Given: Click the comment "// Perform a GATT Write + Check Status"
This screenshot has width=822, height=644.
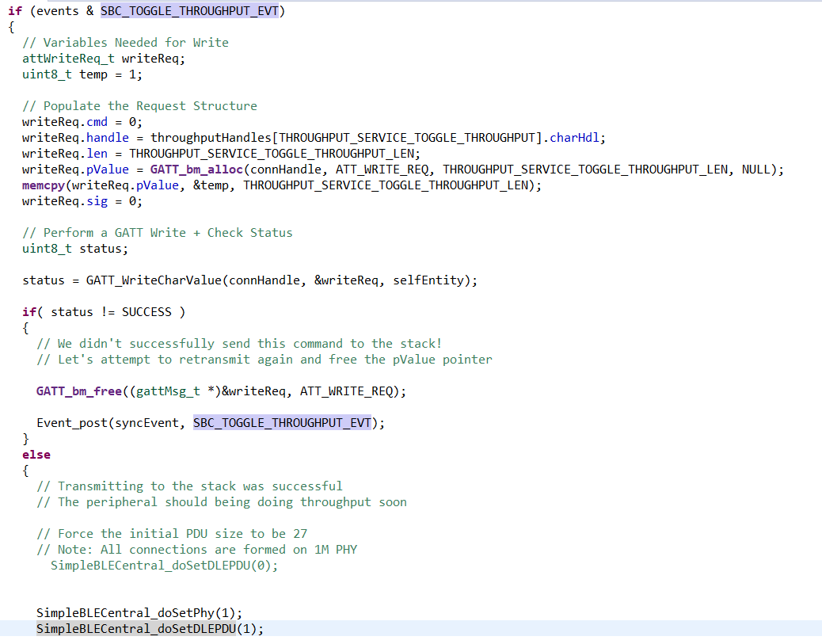Looking at the screenshot, I should click(x=158, y=233).
